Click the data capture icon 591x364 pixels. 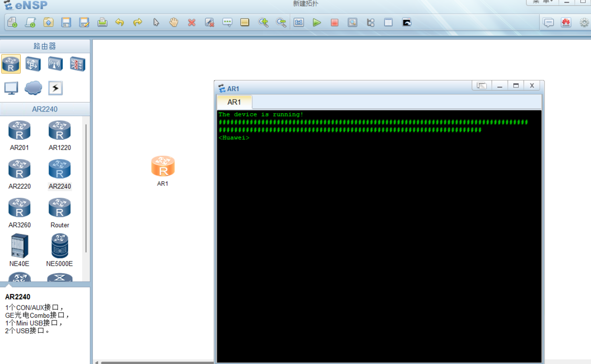coord(352,23)
